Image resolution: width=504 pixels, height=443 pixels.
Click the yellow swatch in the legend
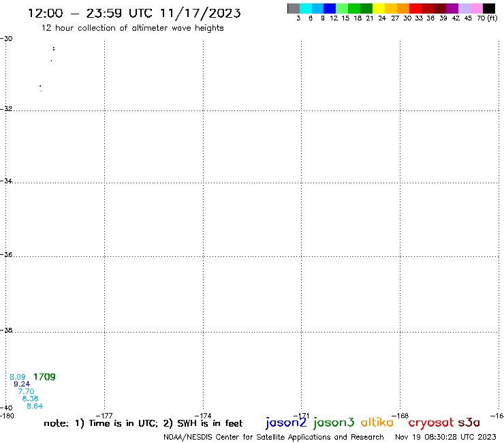(379, 8)
